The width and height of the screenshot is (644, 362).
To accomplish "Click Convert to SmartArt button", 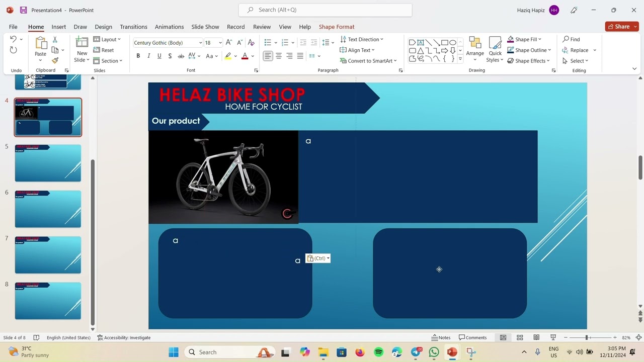I will pos(368,61).
